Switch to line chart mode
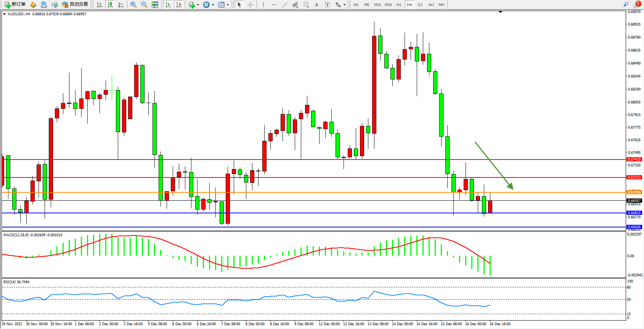 point(121,5)
